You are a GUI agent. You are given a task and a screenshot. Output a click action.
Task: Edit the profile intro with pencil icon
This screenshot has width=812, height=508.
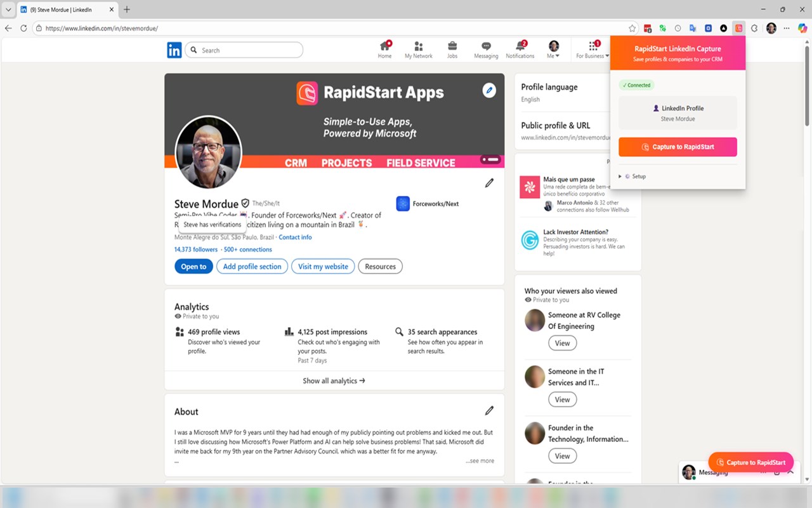pyautogui.click(x=489, y=183)
